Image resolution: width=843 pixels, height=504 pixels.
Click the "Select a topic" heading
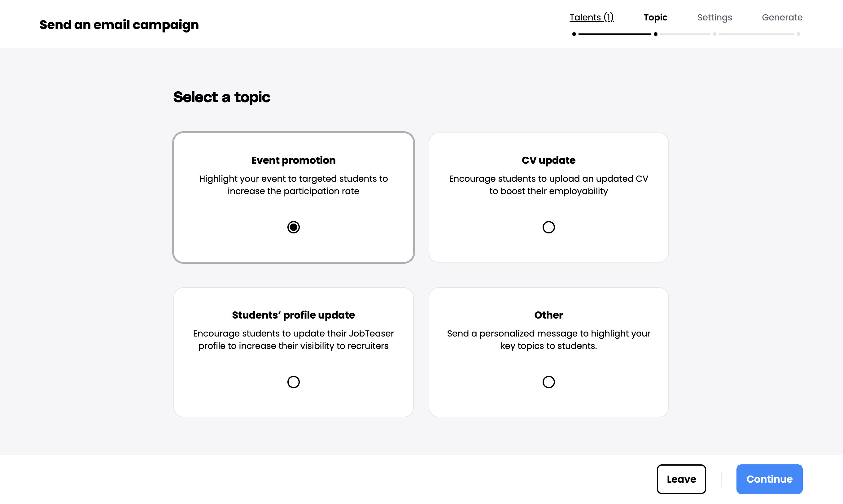(222, 97)
